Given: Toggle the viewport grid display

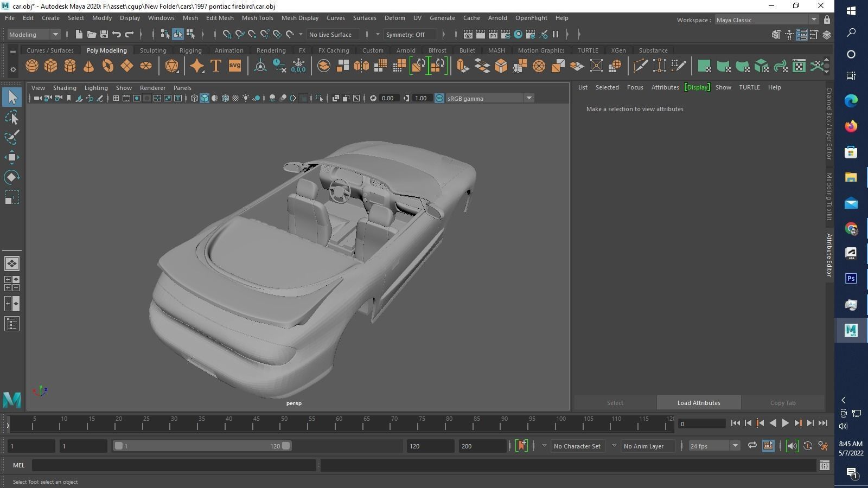Looking at the screenshot, I should 116,98.
